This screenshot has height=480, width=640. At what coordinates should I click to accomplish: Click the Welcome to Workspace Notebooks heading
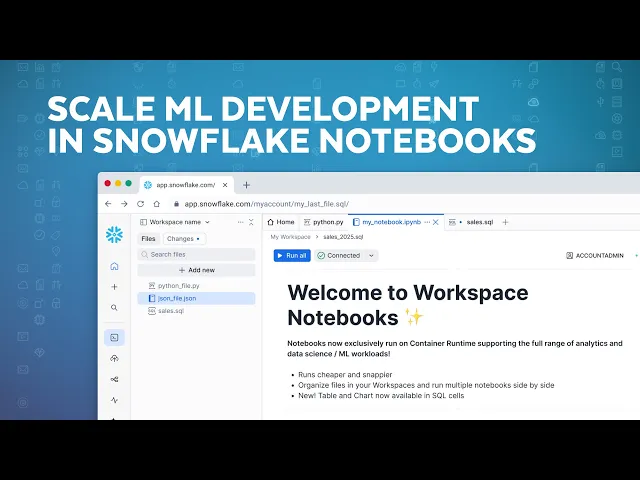coord(408,305)
